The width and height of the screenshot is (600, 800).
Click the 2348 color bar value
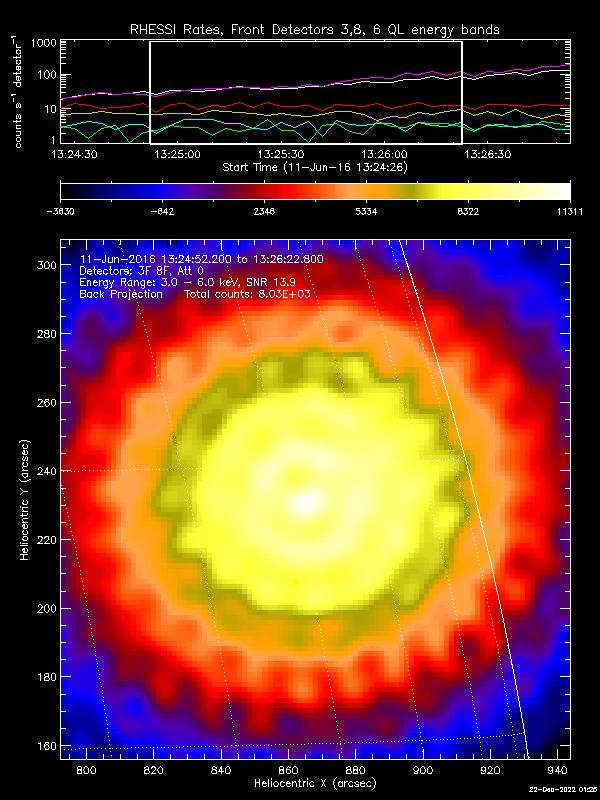pyautogui.click(x=264, y=212)
